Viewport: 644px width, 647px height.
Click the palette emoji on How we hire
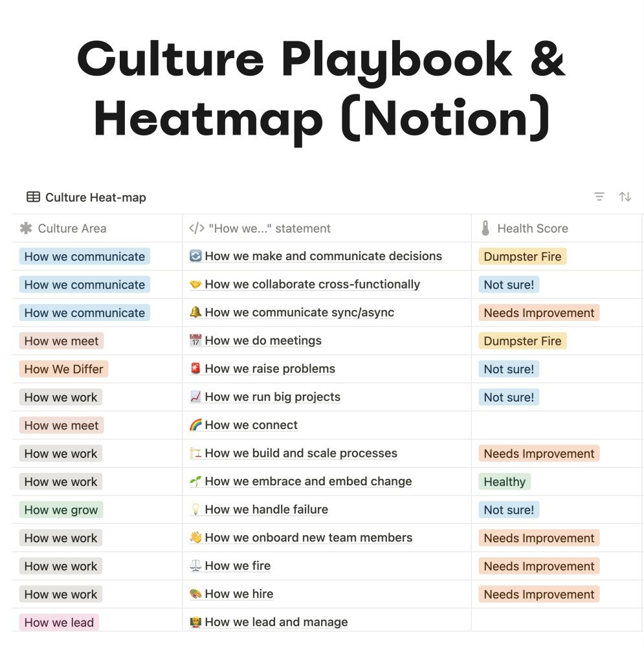click(195, 594)
